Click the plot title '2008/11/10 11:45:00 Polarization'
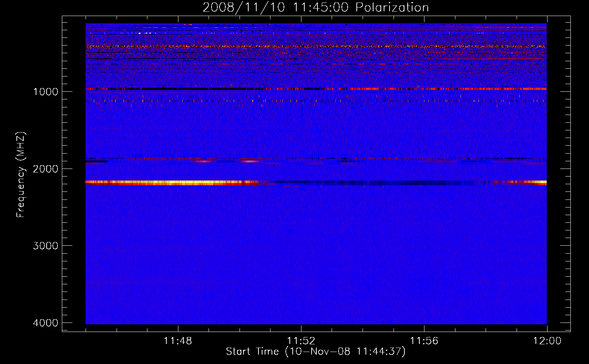The width and height of the screenshot is (589, 364). pos(316,8)
